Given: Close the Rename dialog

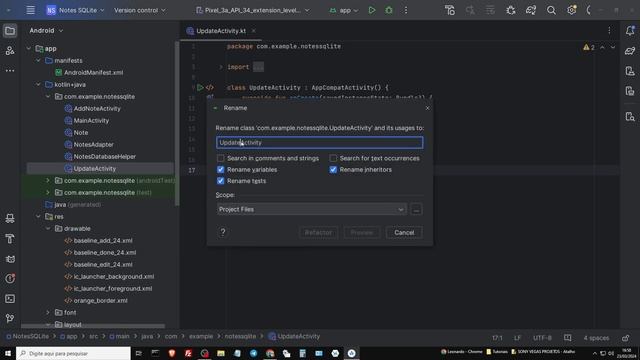Looking at the screenshot, I should [x=427, y=108].
